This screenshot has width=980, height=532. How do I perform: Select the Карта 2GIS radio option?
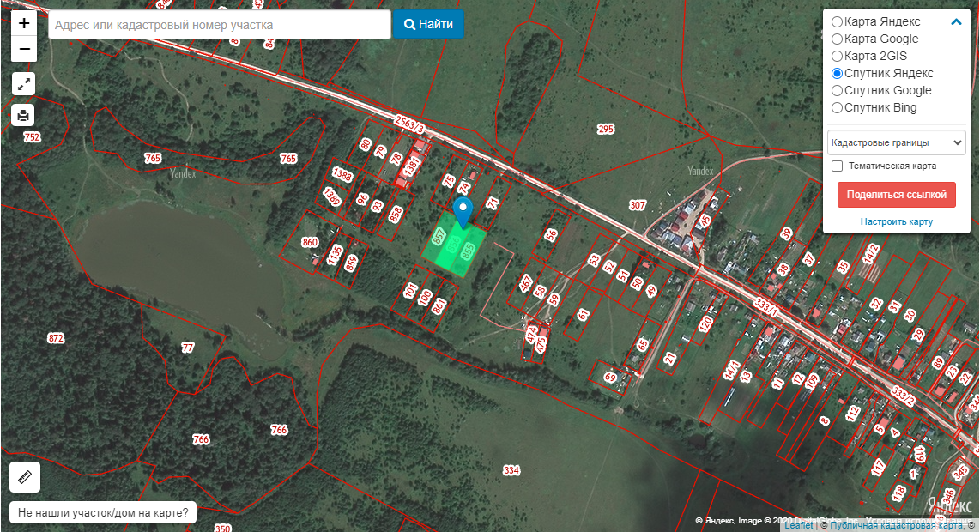(x=837, y=57)
